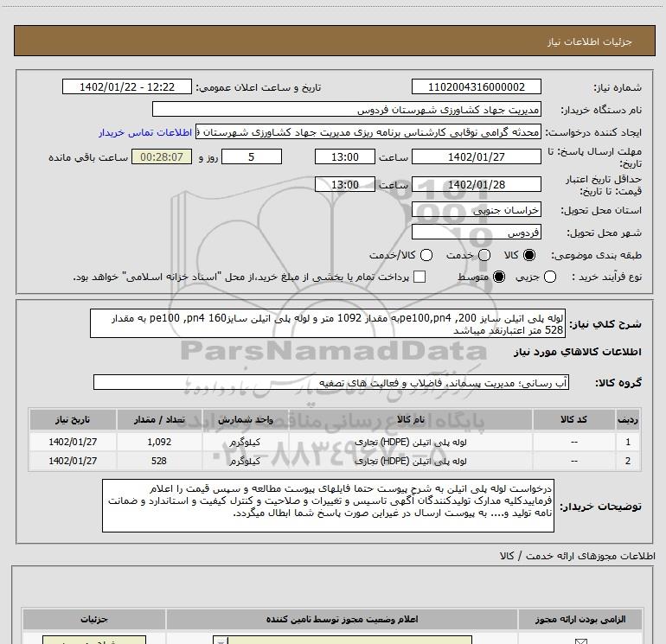
Task: Choose the متوسط purchase type radio
Action: [499, 277]
